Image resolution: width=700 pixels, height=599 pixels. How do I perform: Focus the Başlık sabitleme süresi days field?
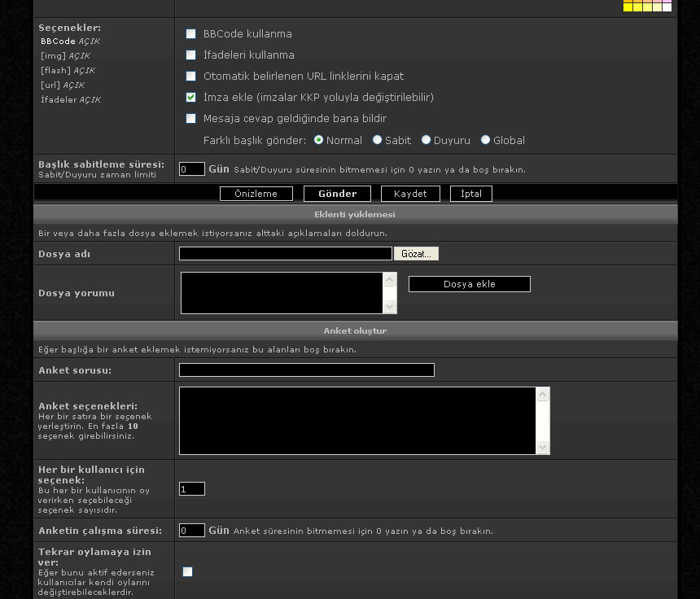(192, 168)
